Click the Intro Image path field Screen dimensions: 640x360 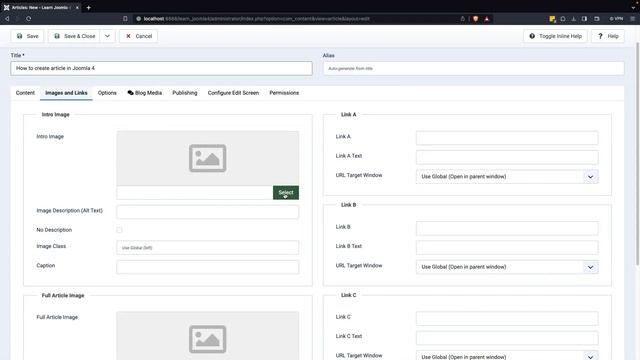click(195, 193)
